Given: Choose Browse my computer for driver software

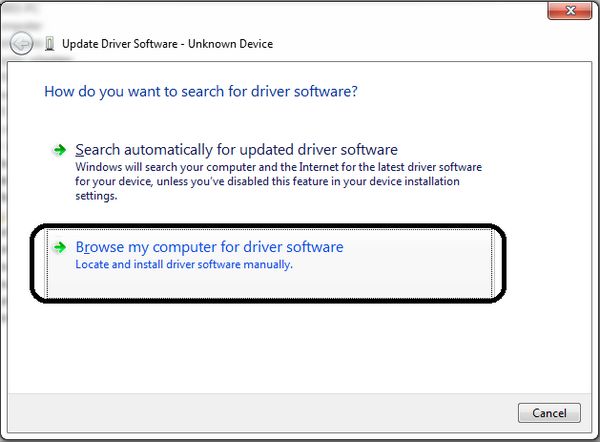Looking at the screenshot, I should click(x=269, y=263).
